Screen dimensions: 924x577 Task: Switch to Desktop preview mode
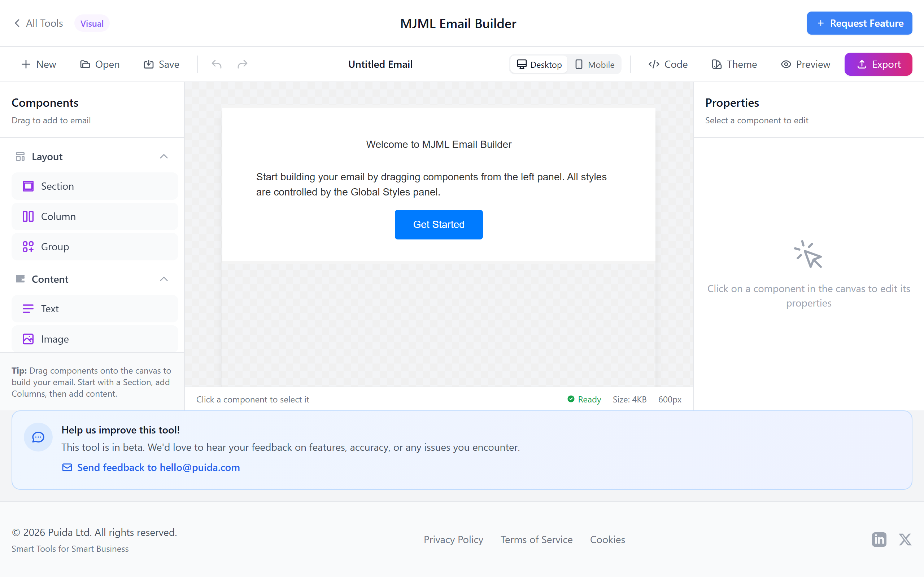[539, 64]
